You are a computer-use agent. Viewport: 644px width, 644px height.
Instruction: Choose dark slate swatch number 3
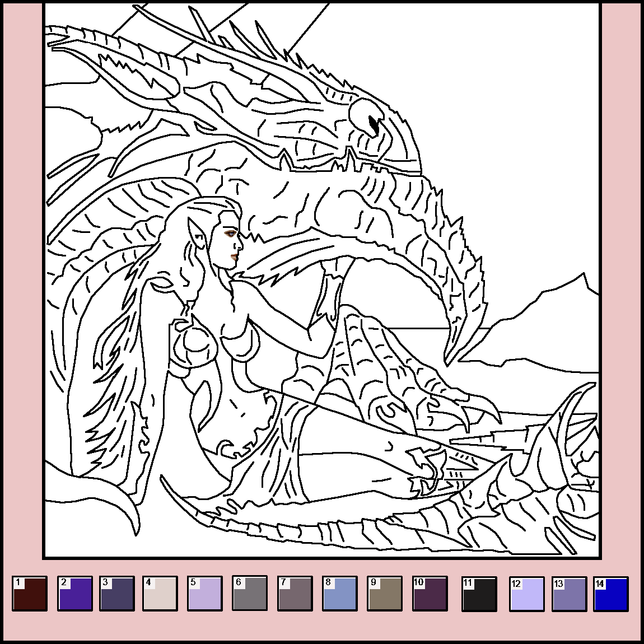click(117, 594)
